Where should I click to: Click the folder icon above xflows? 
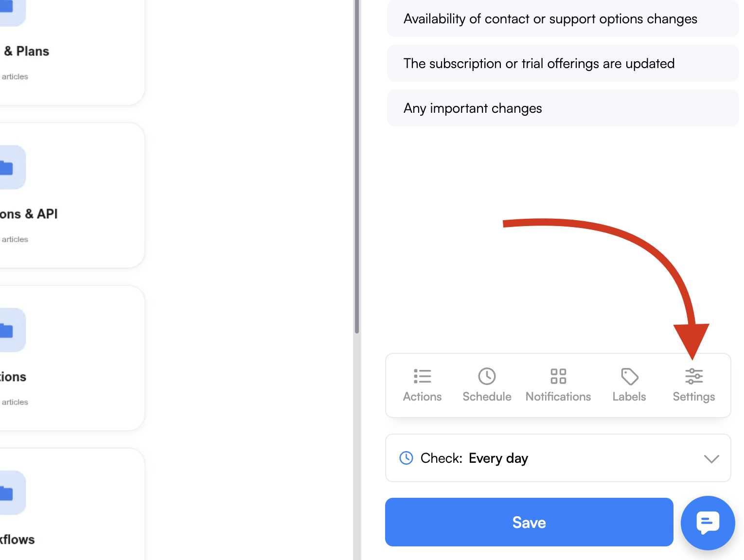click(7, 493)
